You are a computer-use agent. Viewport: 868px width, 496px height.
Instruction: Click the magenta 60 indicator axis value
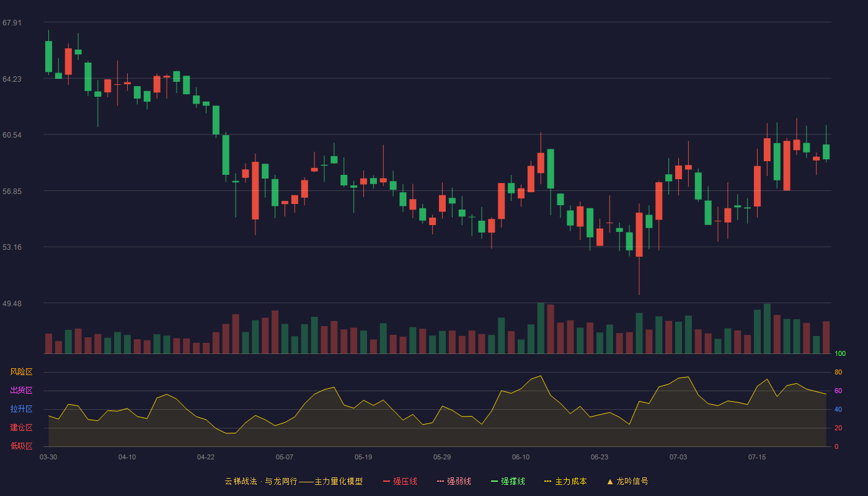pyautogui.click(x=838, y=391)
